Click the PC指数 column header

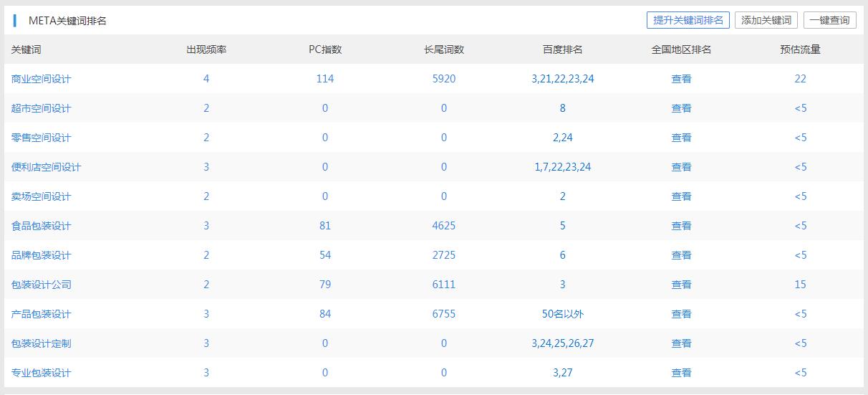pos(325,49)
